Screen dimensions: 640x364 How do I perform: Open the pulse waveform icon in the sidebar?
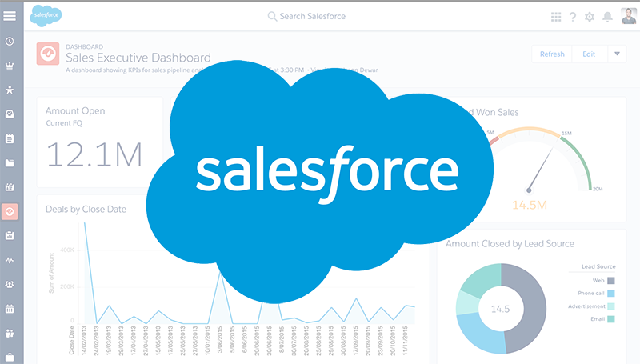10,260
